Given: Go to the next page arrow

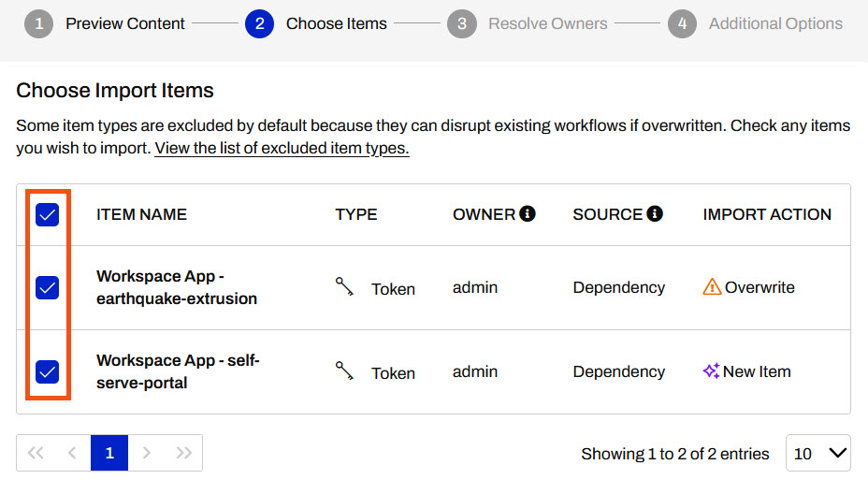Looking at the screenshot, I should pyautogui.click(x=146, y=453).
